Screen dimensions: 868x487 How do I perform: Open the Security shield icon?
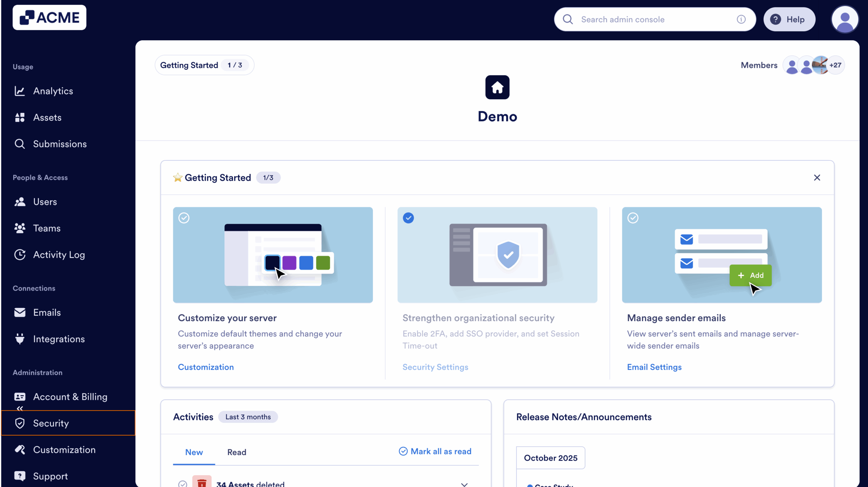20,423
